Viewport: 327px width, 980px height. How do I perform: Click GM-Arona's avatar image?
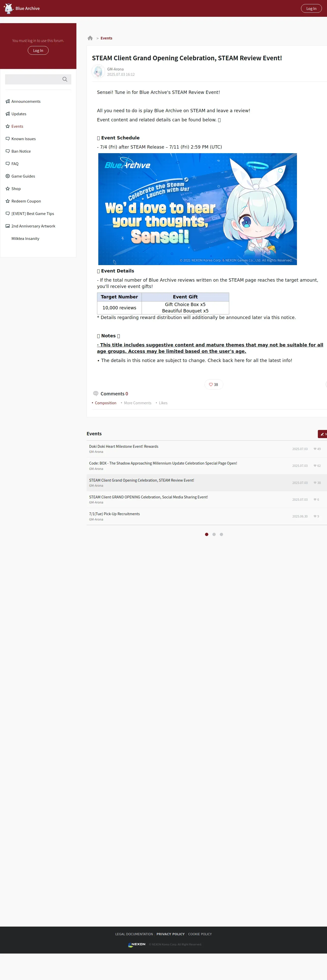pyautogui.click(x=98, y=71)
